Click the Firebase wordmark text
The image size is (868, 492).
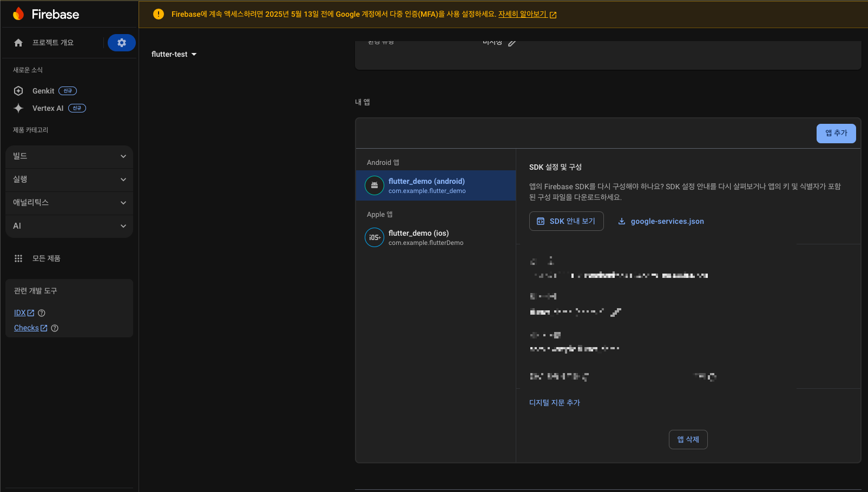click(55, 14)
